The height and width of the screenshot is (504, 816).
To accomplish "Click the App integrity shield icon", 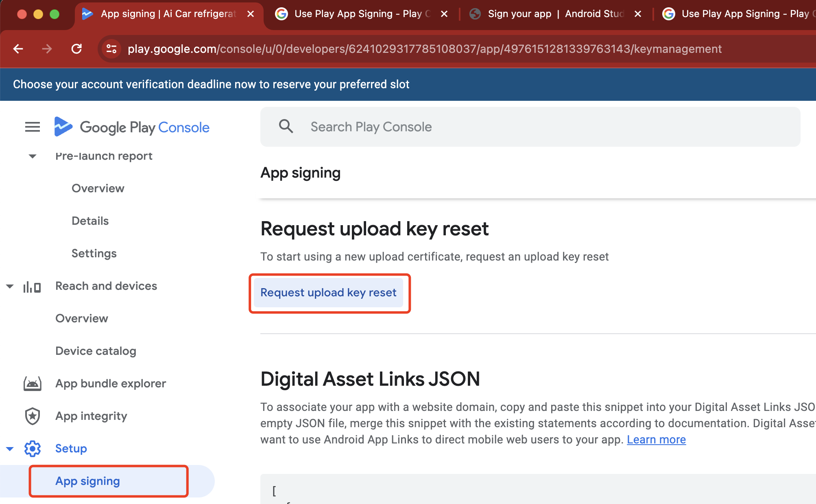I will [33, 416].
